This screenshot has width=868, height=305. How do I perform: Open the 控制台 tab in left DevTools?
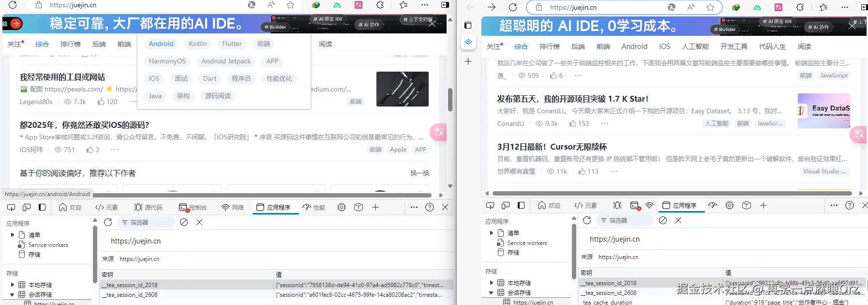(x=193, y=207)
